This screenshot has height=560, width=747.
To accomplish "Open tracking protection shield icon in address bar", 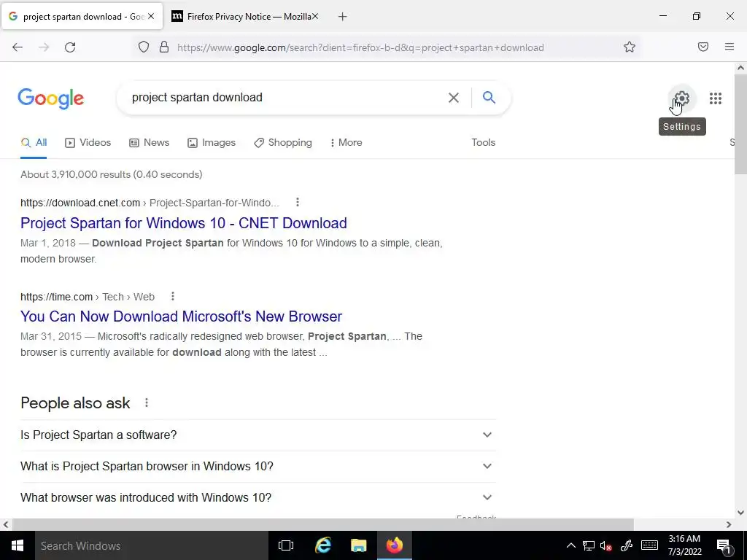I will (144, 47).
